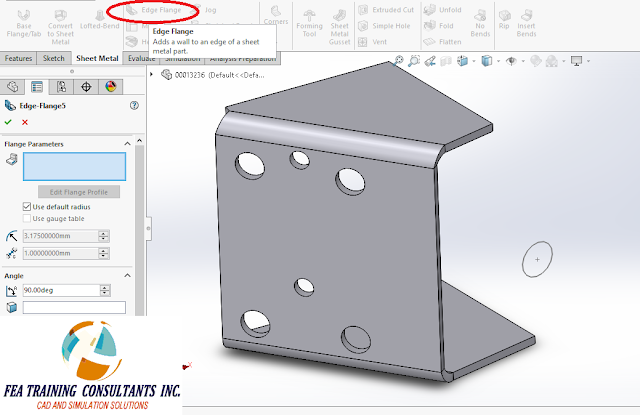
Task: Uncheck Use default radius checkbox
Action: click(x=27, y=206)
